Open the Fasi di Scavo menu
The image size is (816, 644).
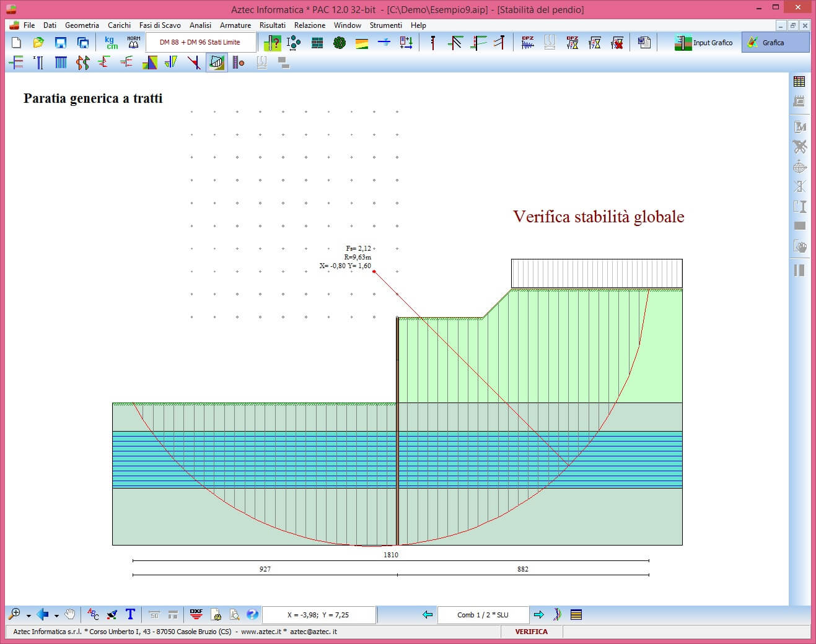[160, 25]
